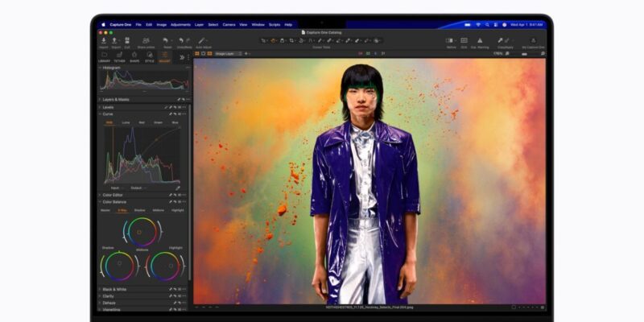Screen dimensions: 644x322
Task: Select the Master color balance tab
Action: coord(105,210)
